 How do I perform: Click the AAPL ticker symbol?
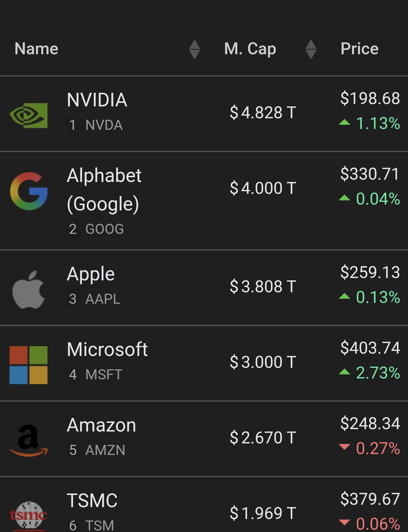pyautogui.click(x=103, y=299)
